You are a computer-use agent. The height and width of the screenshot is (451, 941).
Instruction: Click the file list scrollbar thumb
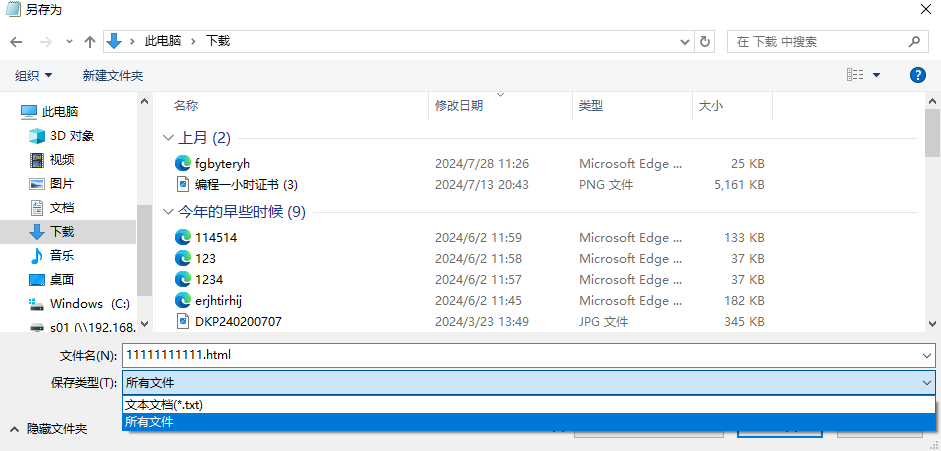click(932, 133)
